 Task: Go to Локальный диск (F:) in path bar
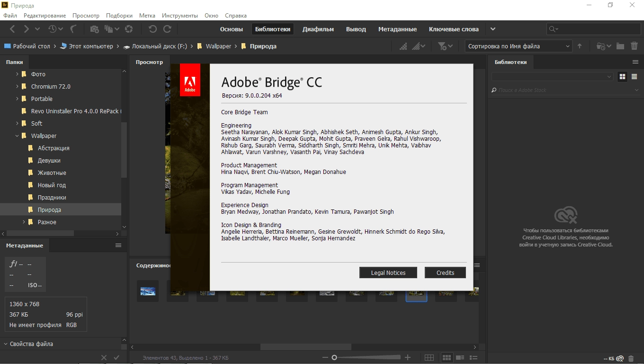click(155, 46)
